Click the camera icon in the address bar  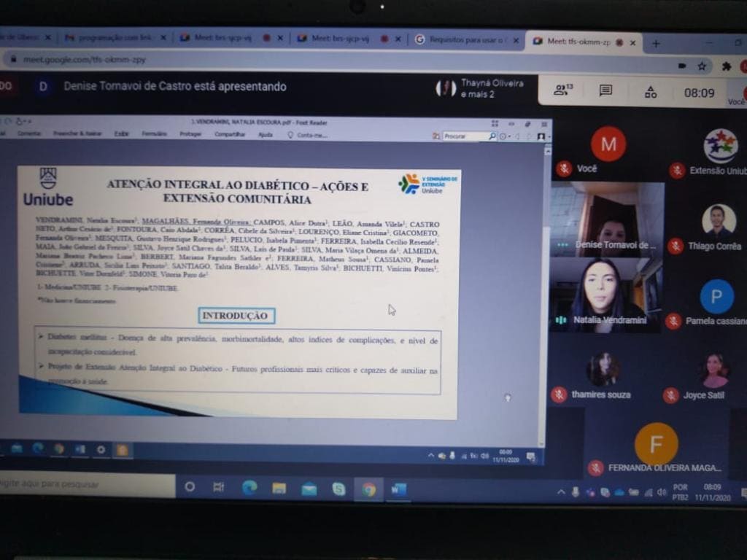[x=682, y=66]
